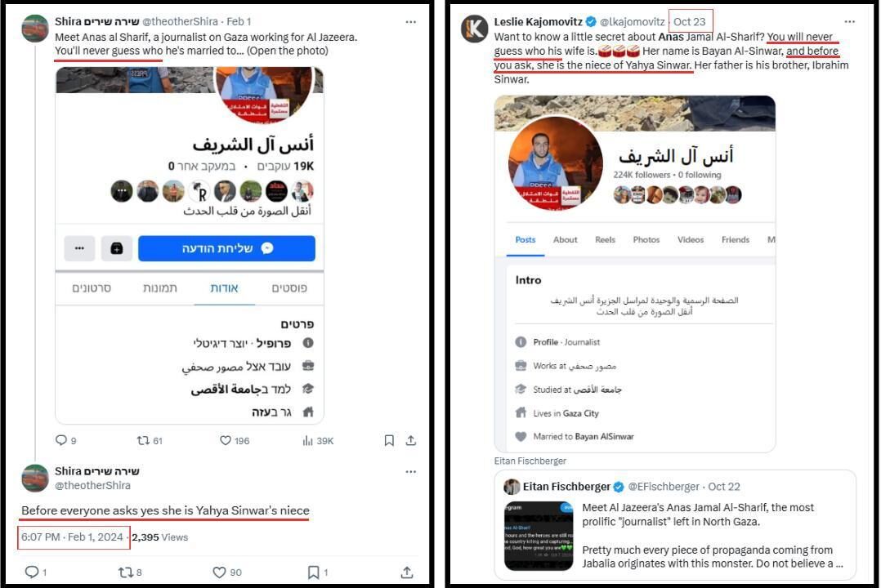Retweet Shira's first tweet with 61 retweets
Image resolution: width=881 pixels, height=588 pixels.
143,440
